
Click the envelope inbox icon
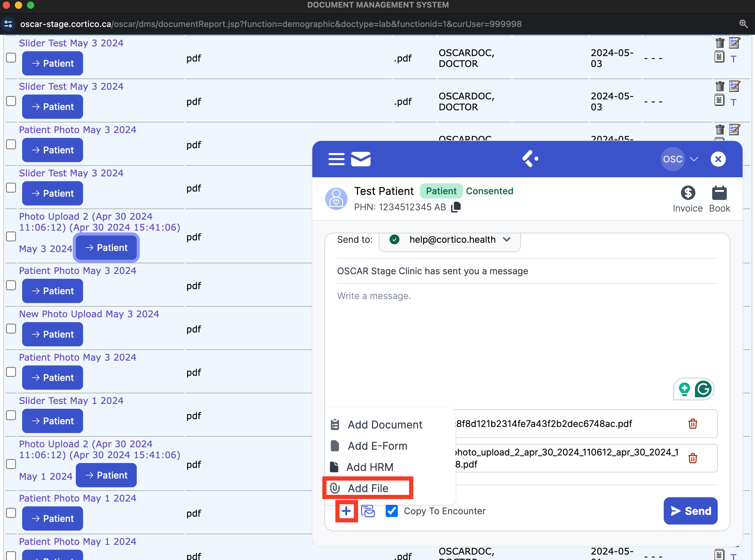pyautogui.click(x=361, y=159)
